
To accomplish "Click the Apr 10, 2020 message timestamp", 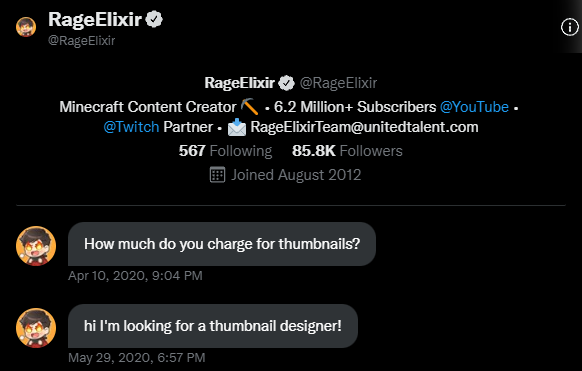I will pos(135,276).
